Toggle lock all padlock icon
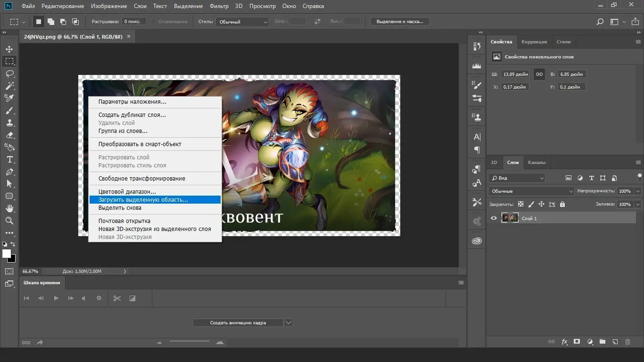 (x=562, y=204)
